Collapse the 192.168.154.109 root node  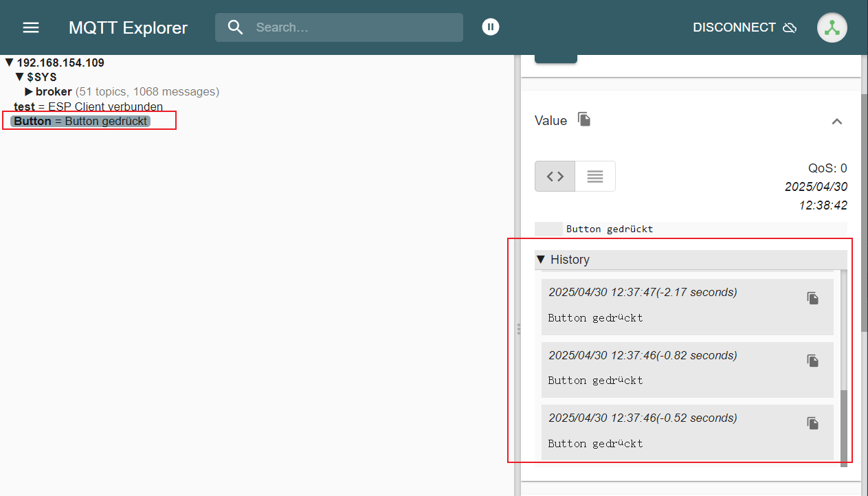9,63
